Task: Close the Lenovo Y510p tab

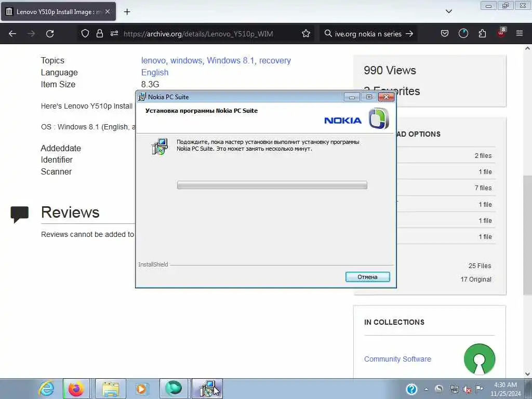Action: coord(108,11)
